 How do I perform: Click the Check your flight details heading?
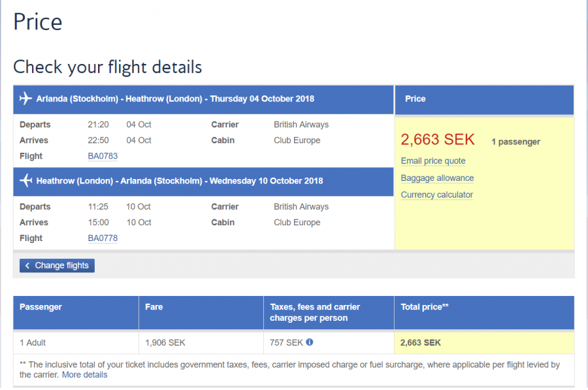pos(108,67)
